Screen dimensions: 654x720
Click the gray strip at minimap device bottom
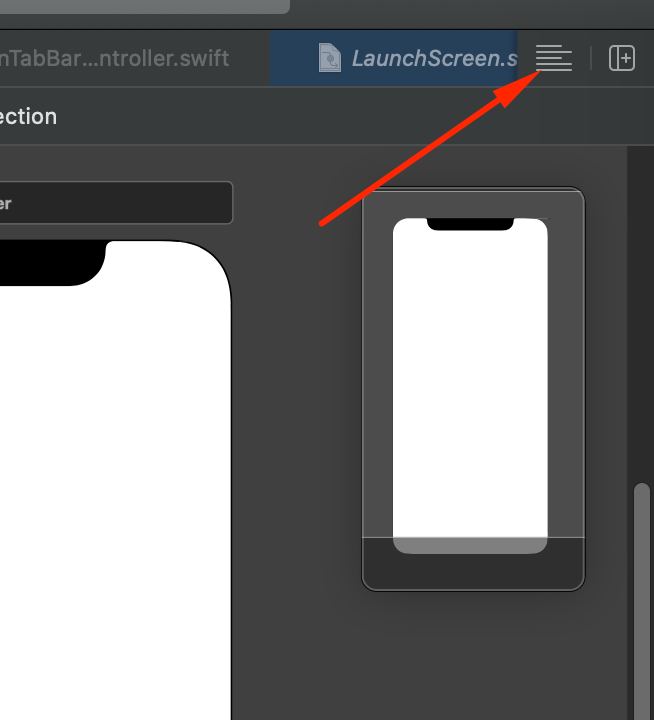pyautogui.click(x=470, y=546)
